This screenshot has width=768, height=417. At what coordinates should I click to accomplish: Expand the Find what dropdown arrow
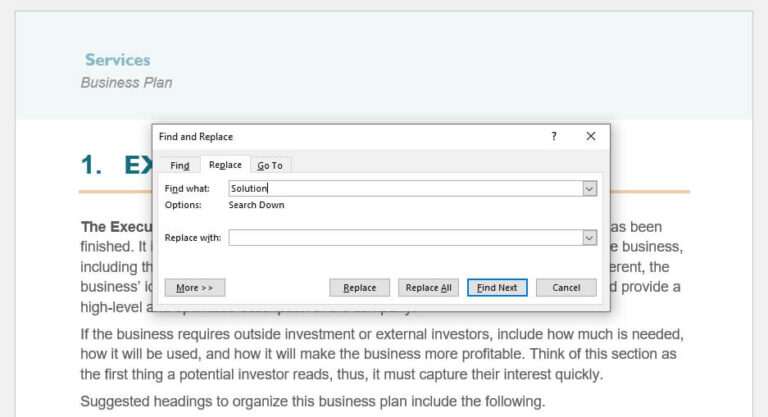(589, 188)
